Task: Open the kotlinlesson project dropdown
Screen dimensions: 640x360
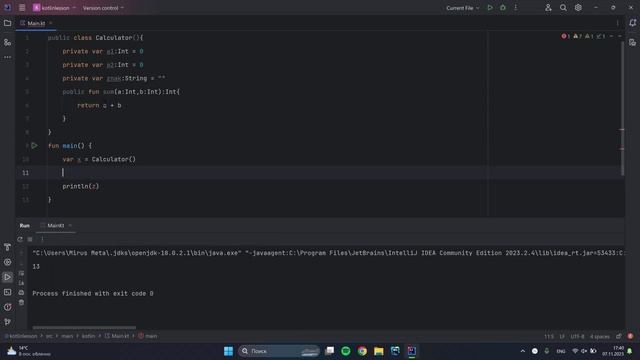Action: pos(54,8)
